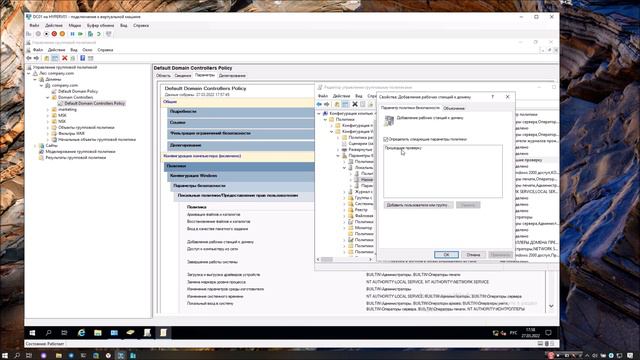This screenshot has width=640, height=360.
Task: Select 'Результаты групповой политики' tree item
Action: coord(76,158)
